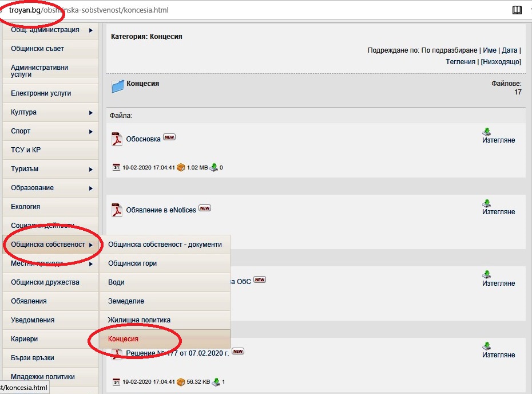Click the PDF icon next to Обявление в eNotices
The image size is (532, 394).
[x=117, y=210]
